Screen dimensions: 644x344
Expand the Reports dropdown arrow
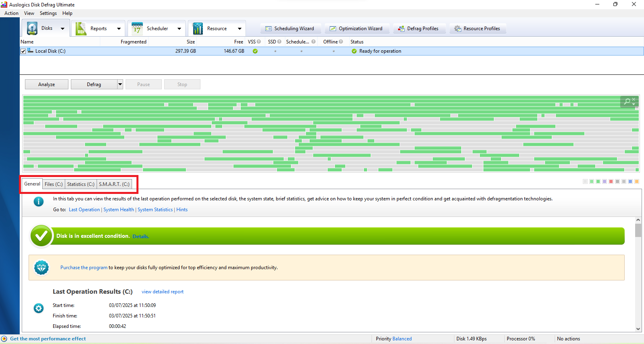(119, 29)
